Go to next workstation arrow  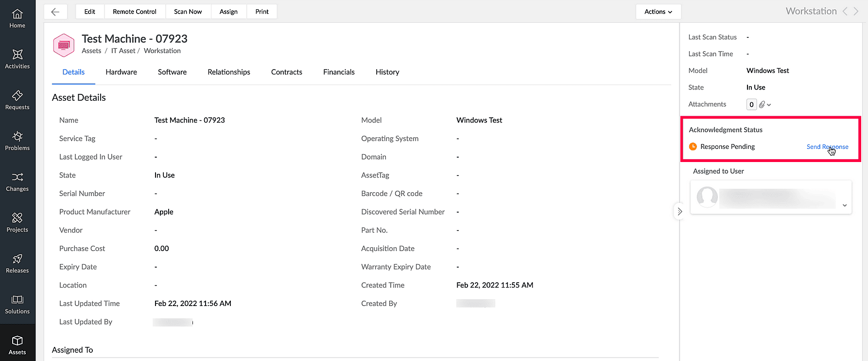coord(856,11)
